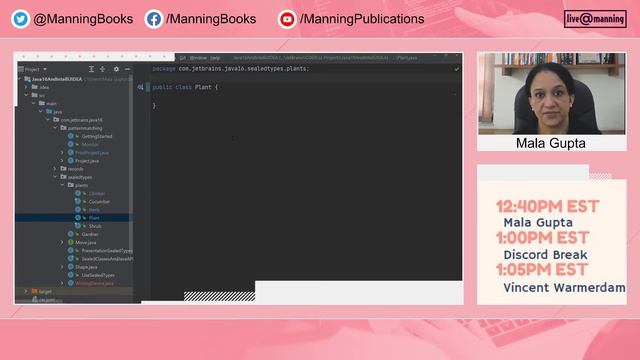Image resolution: width=640 pixels, height=360 pixels.
Task: Select the highlighted Plant class file
Action: (94, 218)
